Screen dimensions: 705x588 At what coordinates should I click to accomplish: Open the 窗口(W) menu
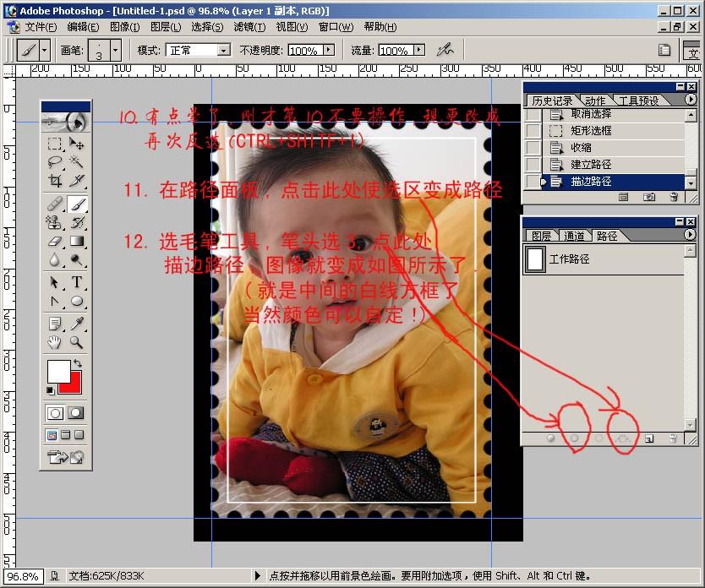[336, 27]
